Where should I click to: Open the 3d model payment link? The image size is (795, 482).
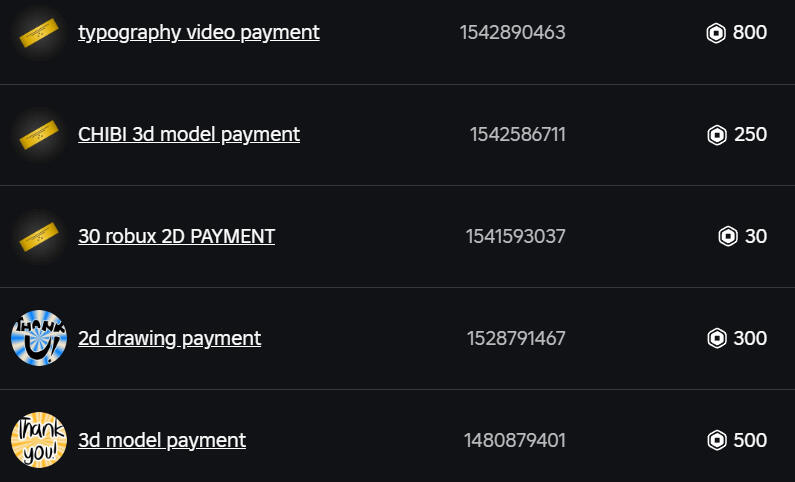[x=161, y=440]
